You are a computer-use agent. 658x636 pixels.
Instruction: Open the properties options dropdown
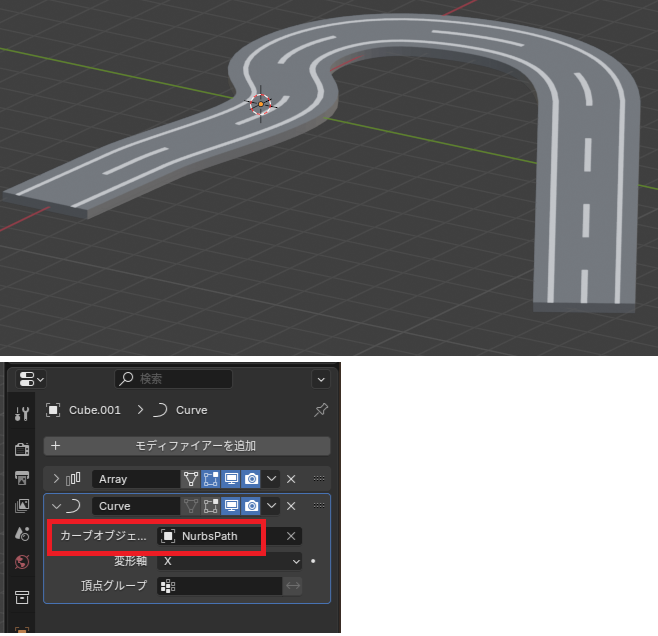pyautogui.click(x=321, y=379)
